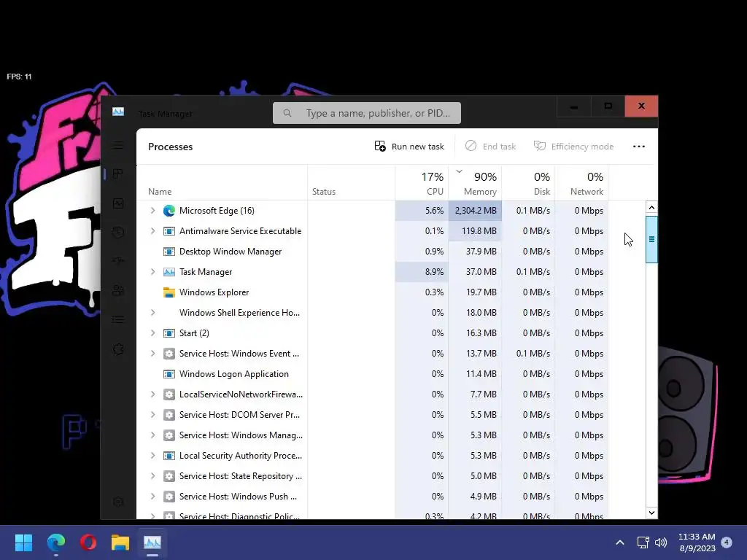Expand the Start (2) process group
Screen dimensions: 747x560
tap(152, 333)
